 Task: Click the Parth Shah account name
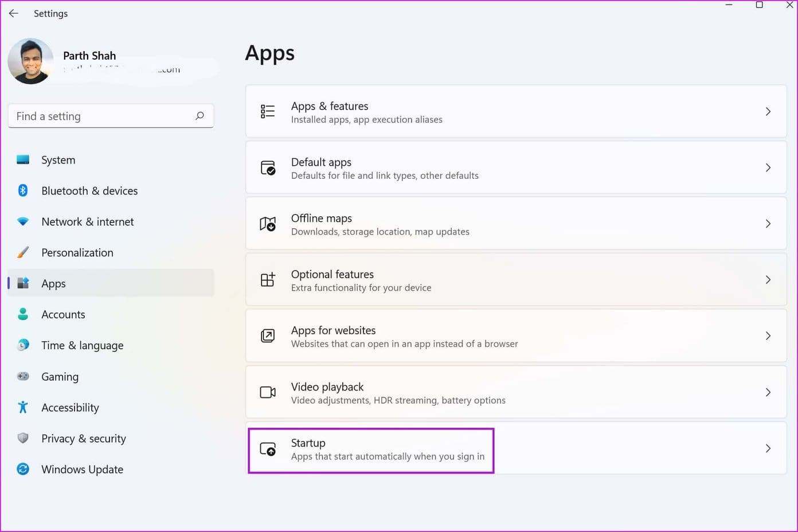pyautogui.click(x=89, y=56)
